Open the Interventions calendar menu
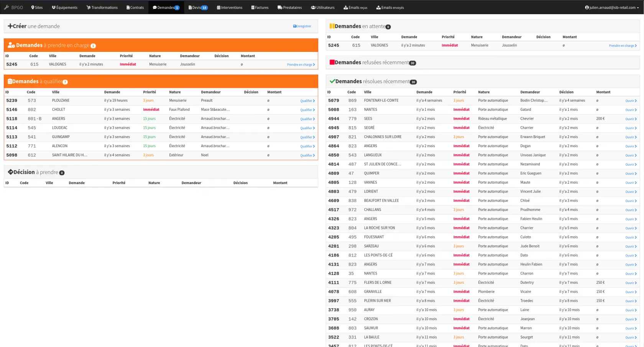The width and height of the screenshot is (644, 347). (229, 7)
